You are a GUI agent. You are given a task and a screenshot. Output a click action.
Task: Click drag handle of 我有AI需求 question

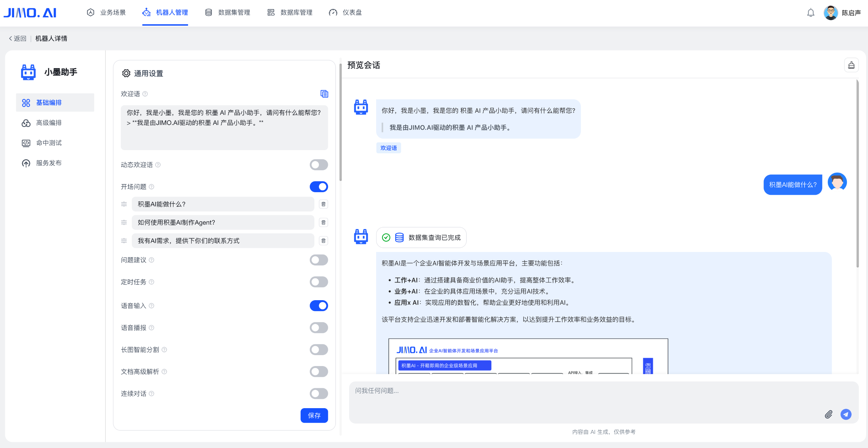(x=124, y=240)
